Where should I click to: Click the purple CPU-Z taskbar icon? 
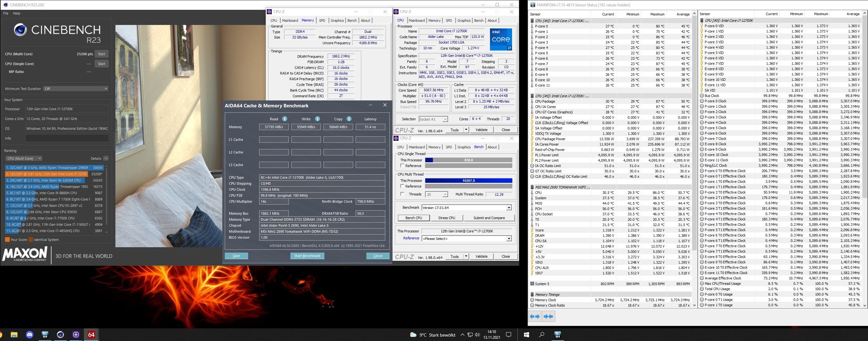(x=76, y=335)
